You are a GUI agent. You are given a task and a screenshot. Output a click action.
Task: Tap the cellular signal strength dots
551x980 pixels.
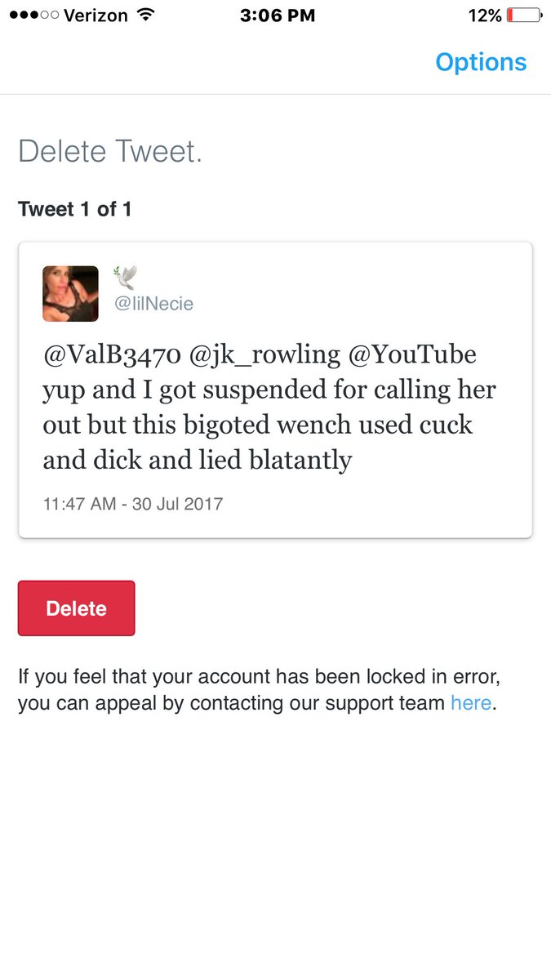pos(31,15)
